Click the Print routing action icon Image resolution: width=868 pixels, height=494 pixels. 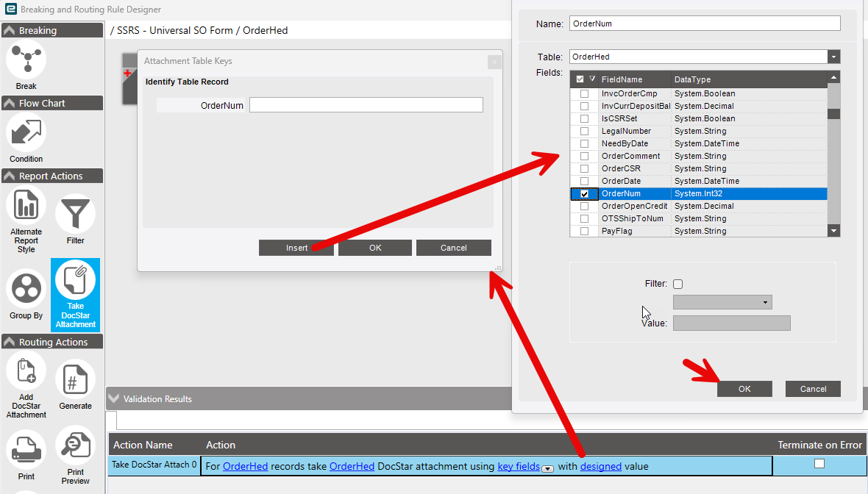pyautogui.click(x=26, y=448)
